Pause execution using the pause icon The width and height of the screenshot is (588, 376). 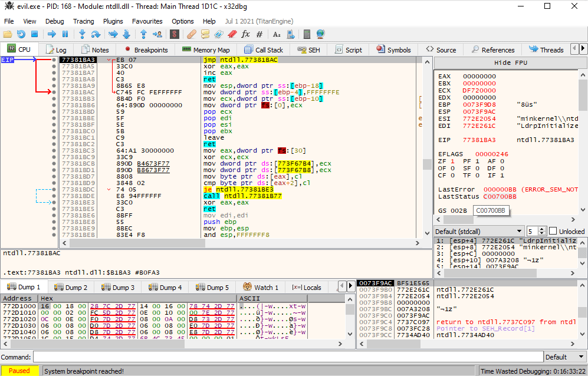pos(65,35)
